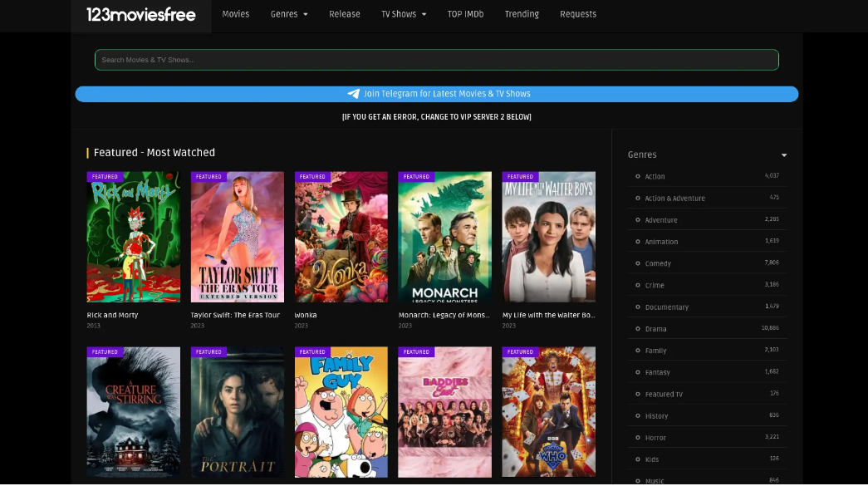Image resolution: width=868 pixels, height=486 pixels.
Task: Open the Release menu item
Action: point(345,14)
